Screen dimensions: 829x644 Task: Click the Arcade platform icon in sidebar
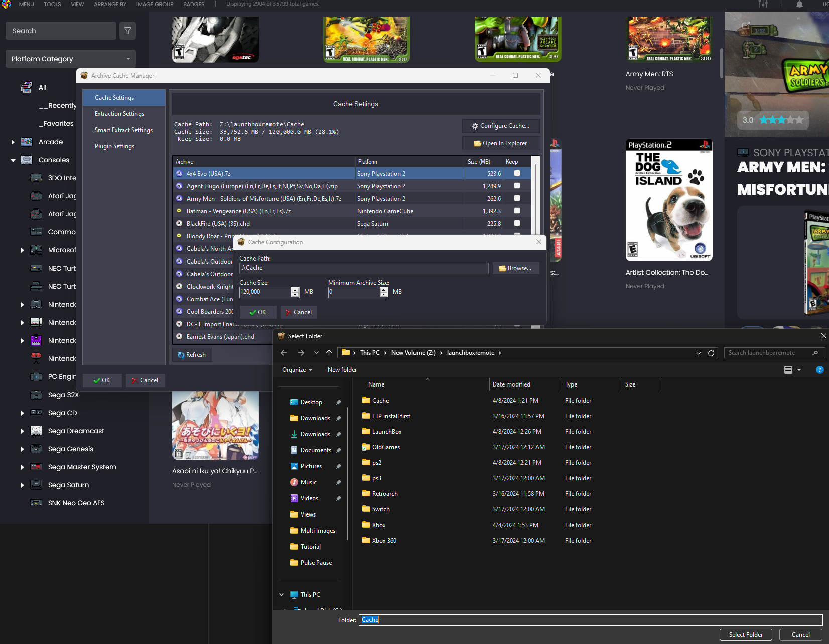[x=27, y=142]
